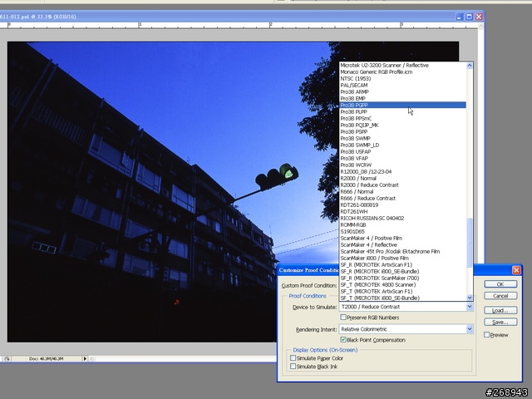Click the Load... button
Image resolution: width=532 pixels, height=399 pixels.
pos(500,310)
